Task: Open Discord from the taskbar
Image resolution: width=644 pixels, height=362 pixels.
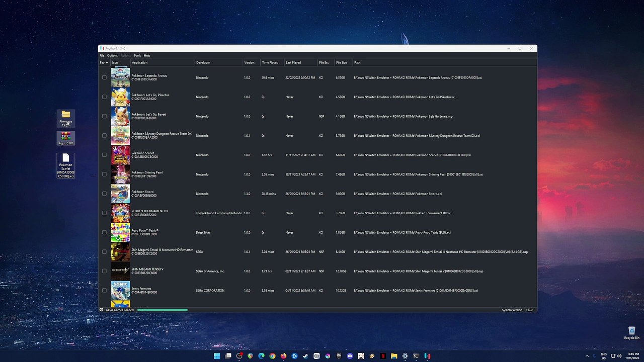Action: coord(350,356)
